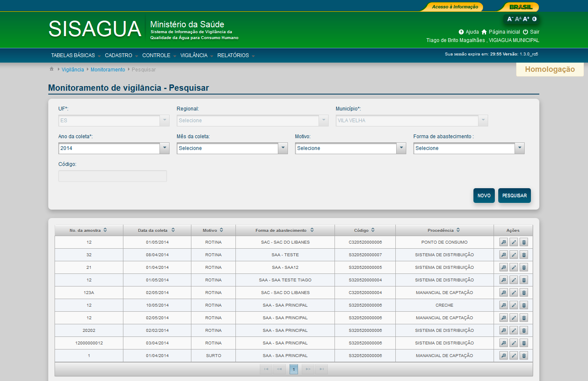Go to the first results page
The width and height of the screenshot is (588, 381).
click(x=266, y=369)
